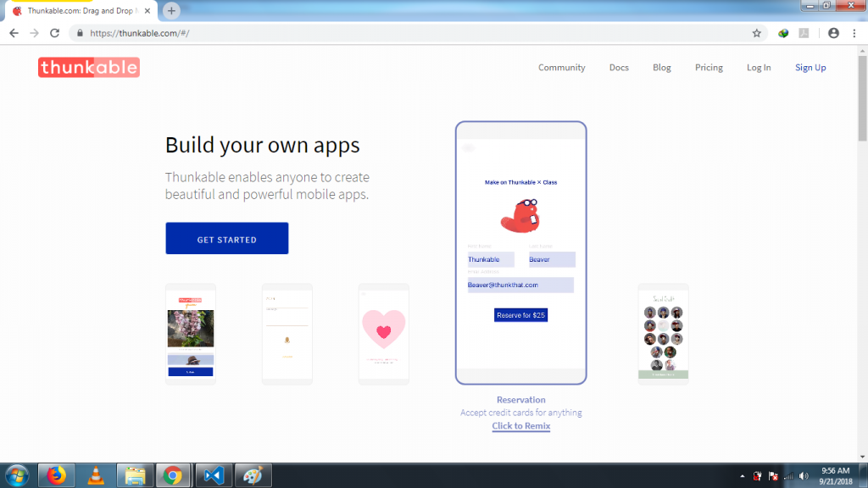Screen dimensions: 868x488
Task: Click the Accept credit cards for anything text
Action: pos(521,413)
